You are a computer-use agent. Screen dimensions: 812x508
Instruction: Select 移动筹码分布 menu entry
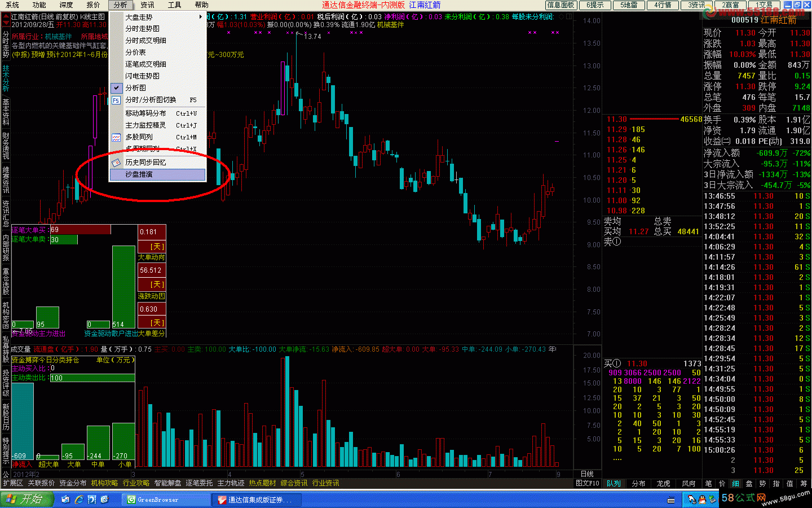158,113
